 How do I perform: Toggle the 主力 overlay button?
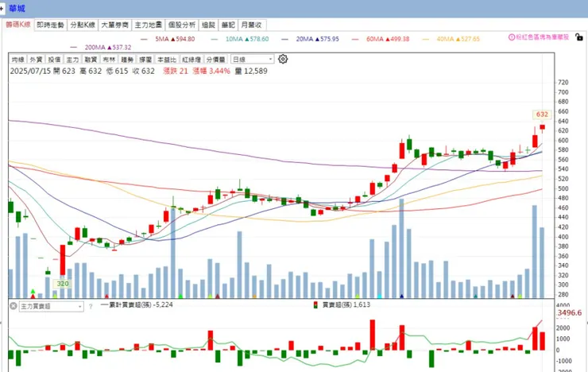pyautogui.click(x=73, y=60)
